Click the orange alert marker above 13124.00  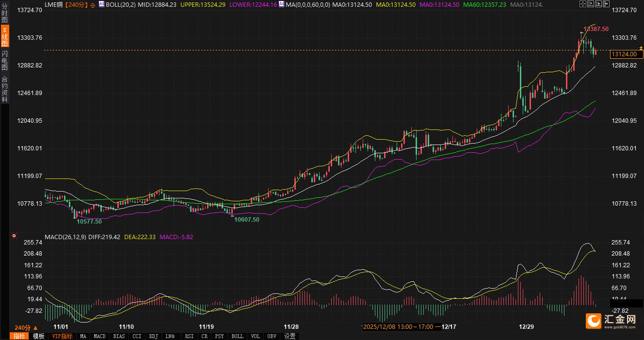(641, 48)
